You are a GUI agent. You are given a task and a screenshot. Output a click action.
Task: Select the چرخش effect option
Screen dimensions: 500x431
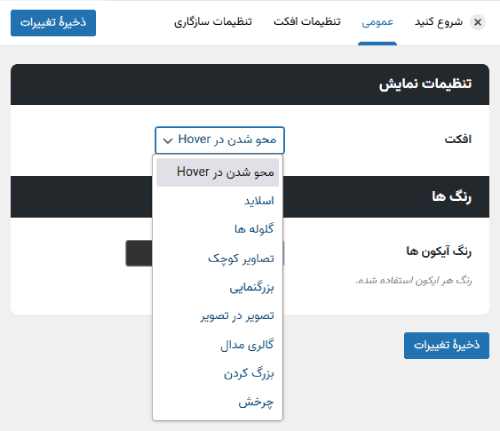[217, 402]
